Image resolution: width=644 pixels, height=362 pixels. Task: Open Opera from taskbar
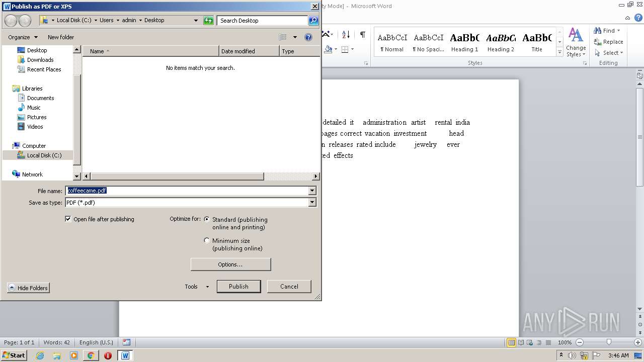108,355
